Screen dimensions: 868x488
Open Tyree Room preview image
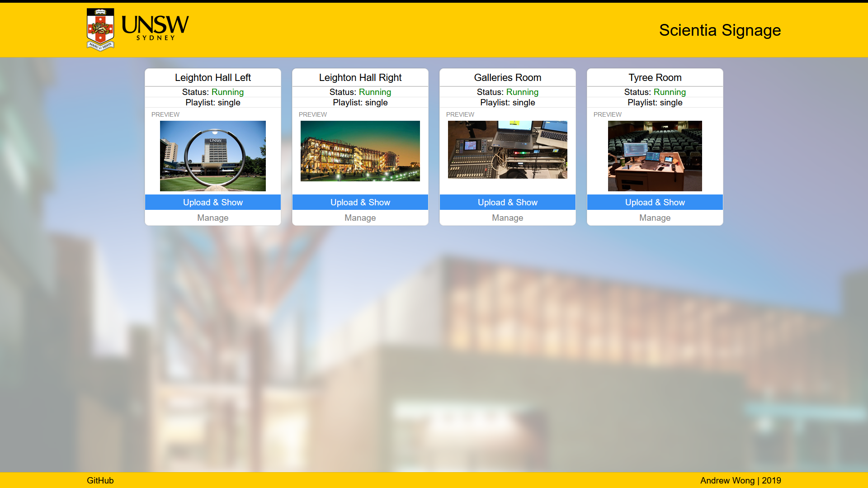(655, 156)
